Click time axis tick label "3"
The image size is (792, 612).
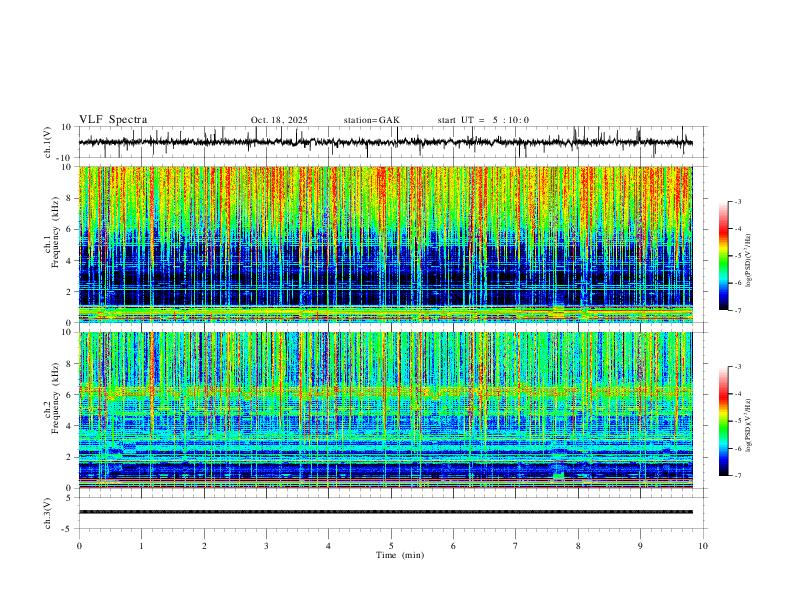pos(266,546)
